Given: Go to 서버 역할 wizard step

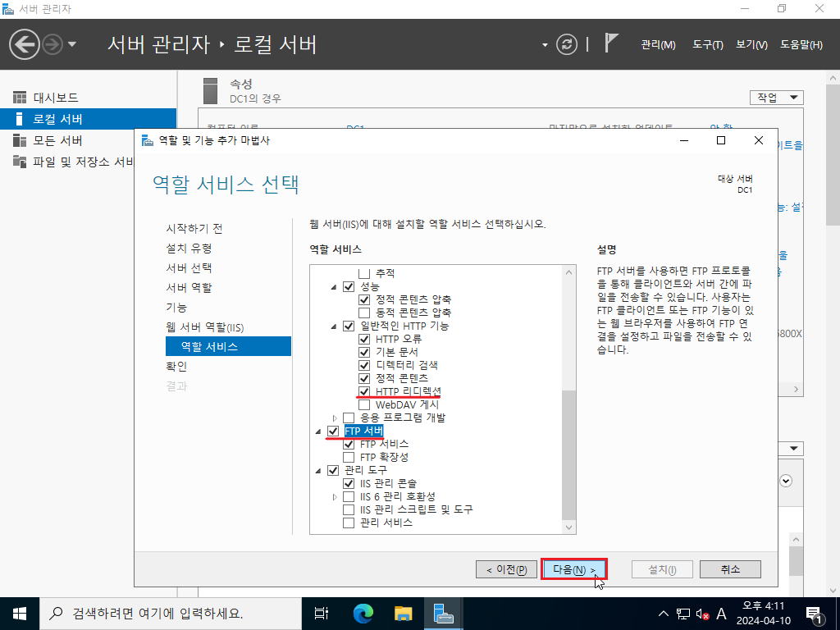Looking at the screenshot, I should (189, 288).
